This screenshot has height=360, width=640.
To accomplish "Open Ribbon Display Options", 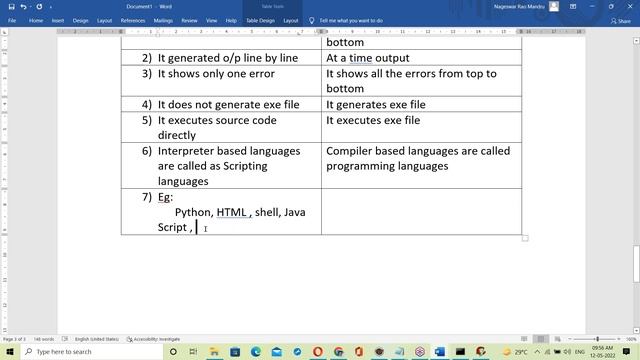I will click(573, 7).
